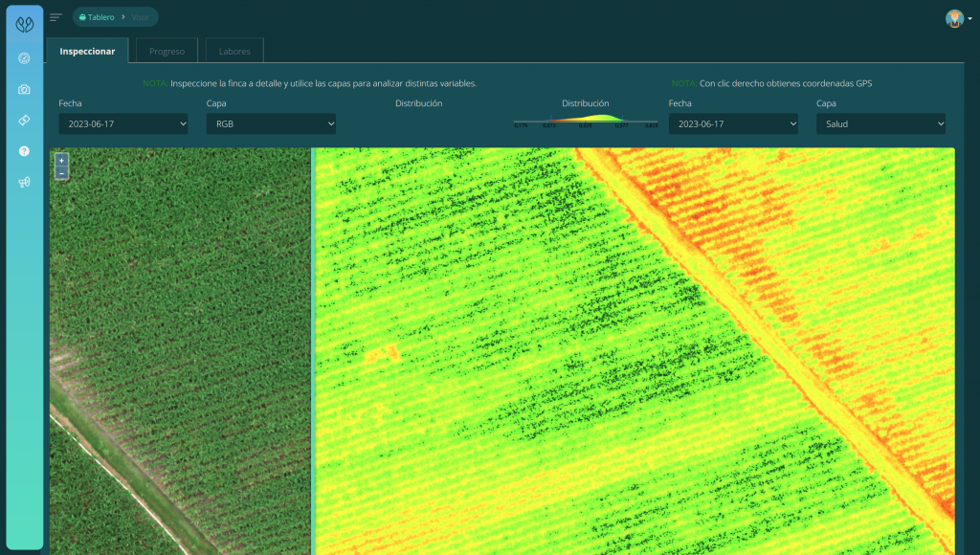980x555 pixels.
Task: Open the RGB layer dropdown
Action: click(271, 123)
